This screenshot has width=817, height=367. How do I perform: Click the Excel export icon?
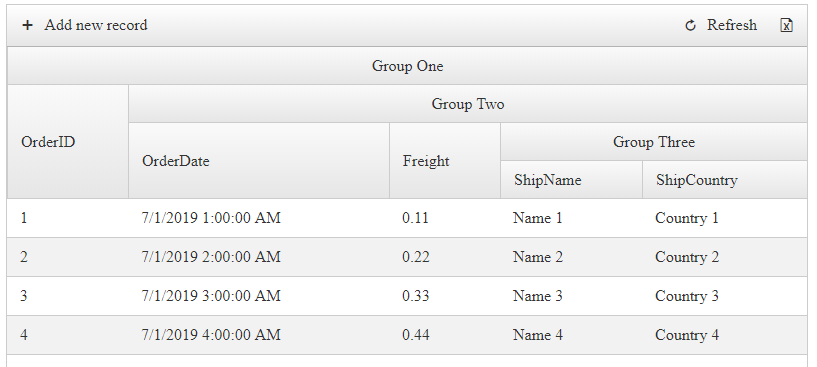[786, 25]
